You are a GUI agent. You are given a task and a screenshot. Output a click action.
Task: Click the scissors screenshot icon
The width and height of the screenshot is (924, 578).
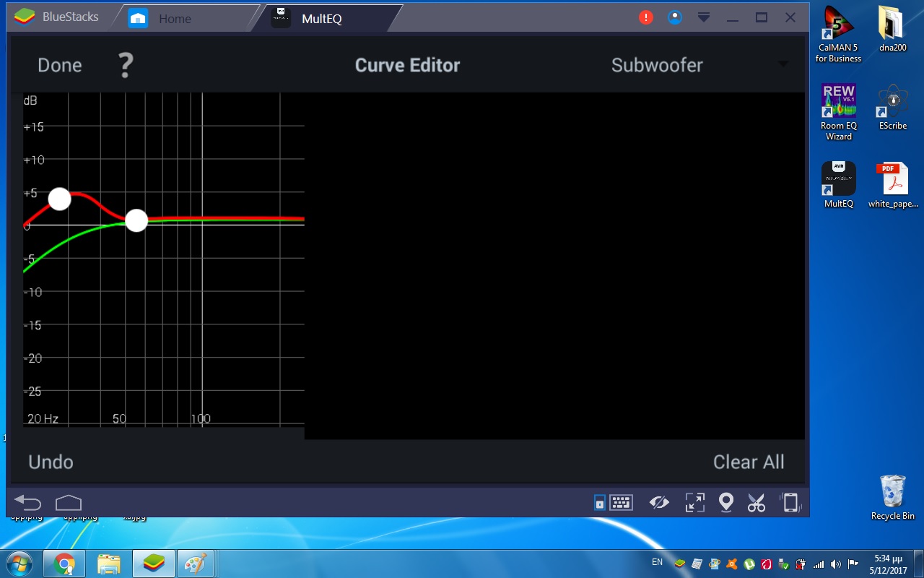click(x=756, y=503)
